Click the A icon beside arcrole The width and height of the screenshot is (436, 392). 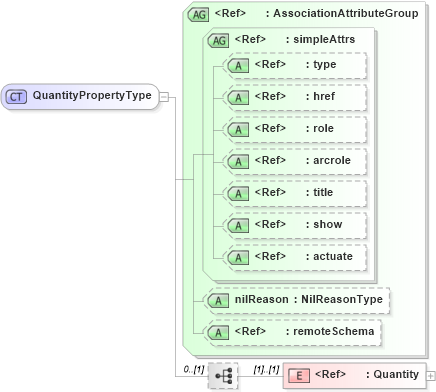click(x=238, y=161)
